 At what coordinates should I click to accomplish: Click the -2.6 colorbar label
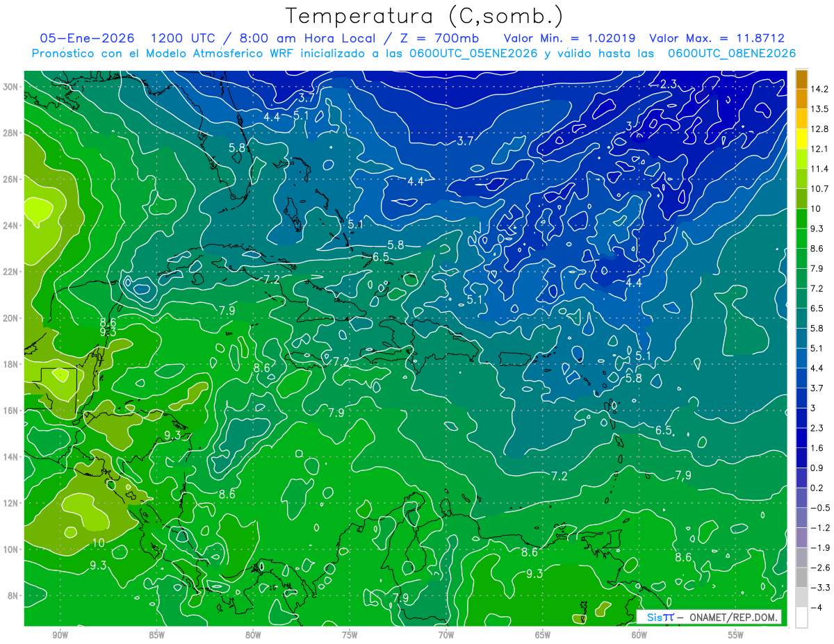(x=819, y=568)
